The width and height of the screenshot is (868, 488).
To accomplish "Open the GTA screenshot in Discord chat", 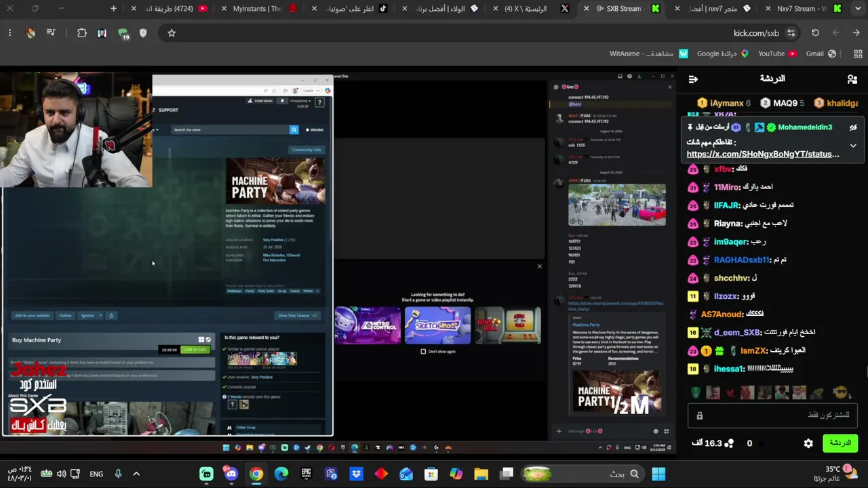I will pos(617,205).
